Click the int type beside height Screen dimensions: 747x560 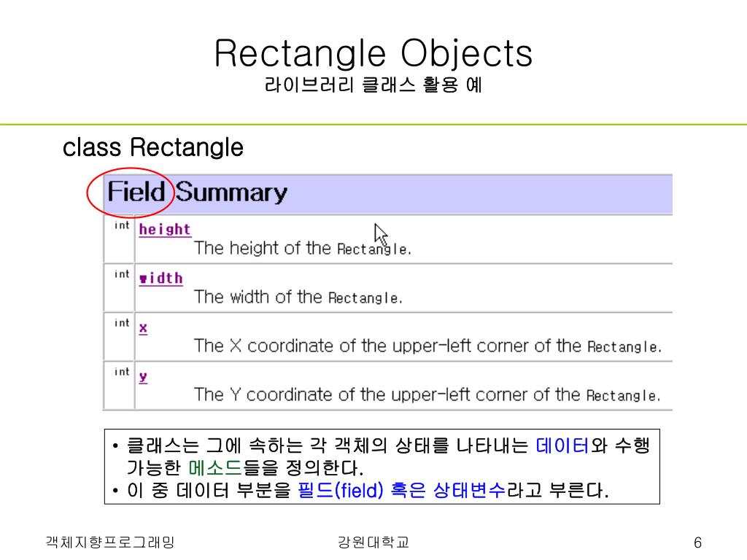point(122,225)
